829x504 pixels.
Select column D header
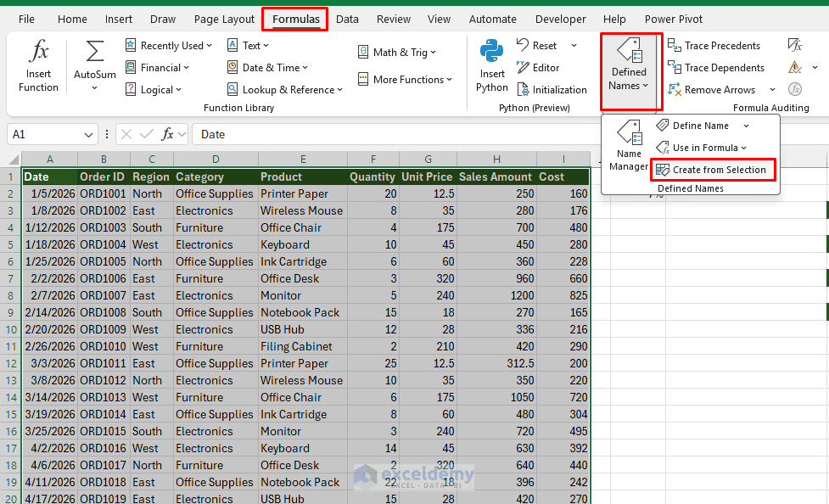click(x=216, y=160)
